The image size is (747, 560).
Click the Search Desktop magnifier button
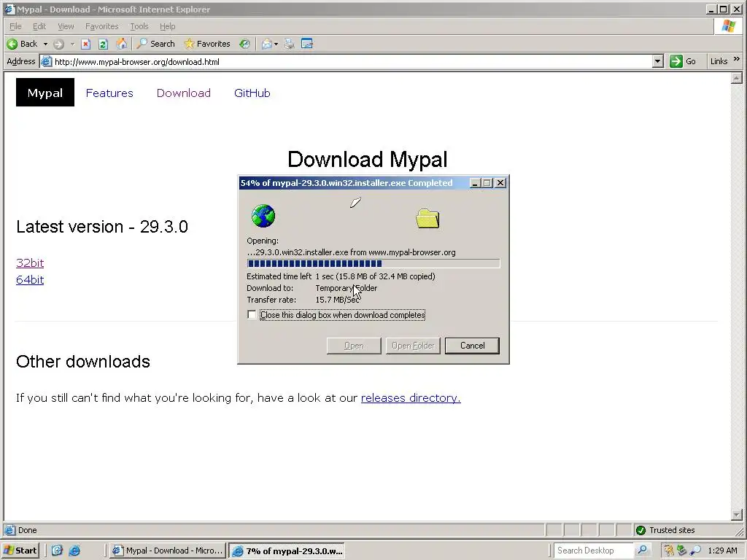(642, 551)
